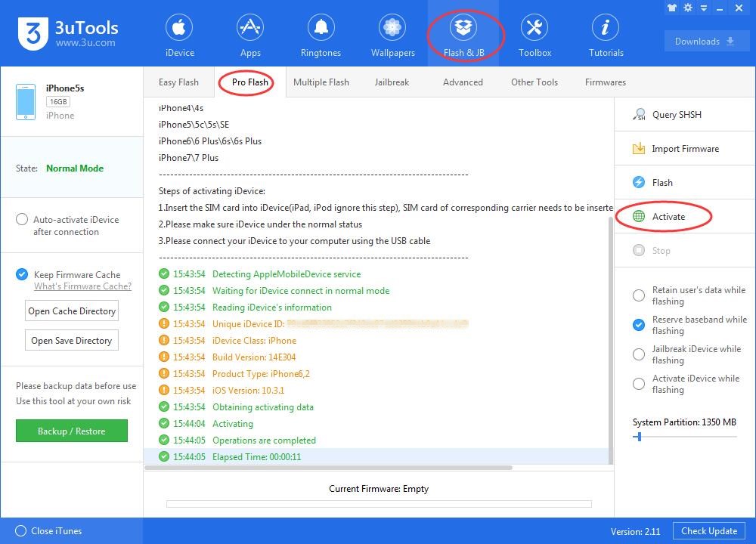
Task: Click the 16GB storage badge
Action: click(x=58, y=102)
